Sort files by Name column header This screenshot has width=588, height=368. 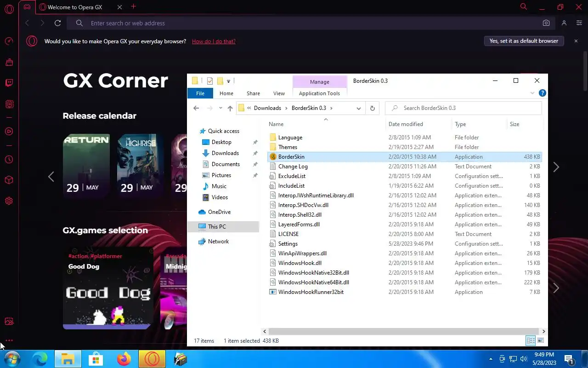276,124
